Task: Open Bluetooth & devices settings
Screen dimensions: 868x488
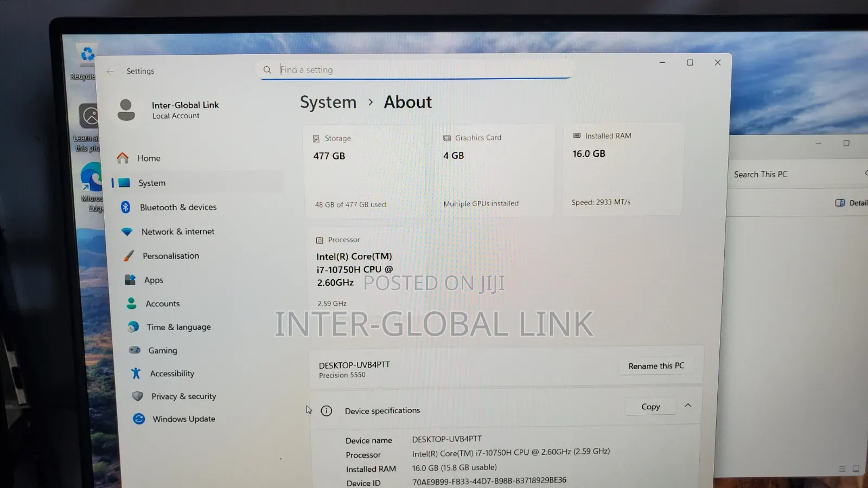Action: [x=178, y=207]
